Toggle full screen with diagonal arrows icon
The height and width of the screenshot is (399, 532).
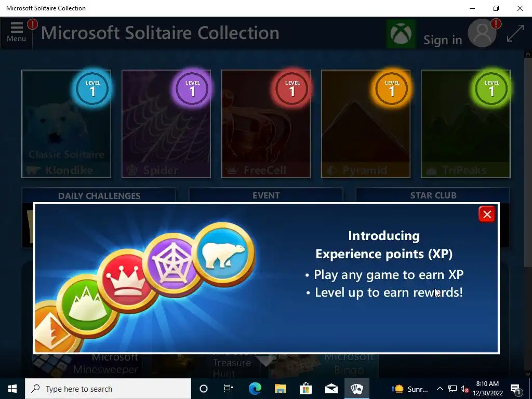515,33
